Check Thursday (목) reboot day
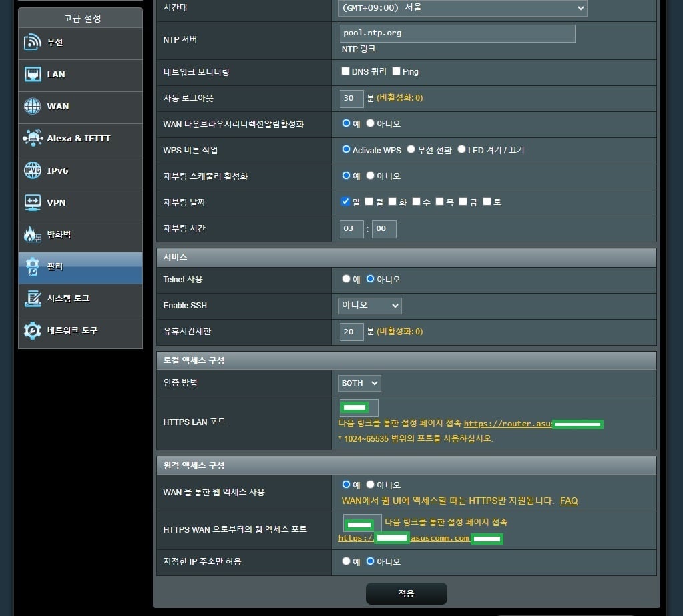 (x=439, y=202)
